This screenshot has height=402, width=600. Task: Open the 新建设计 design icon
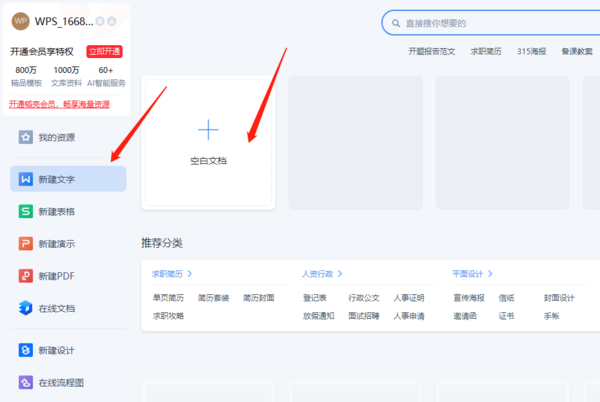click(x=26, y=350)
